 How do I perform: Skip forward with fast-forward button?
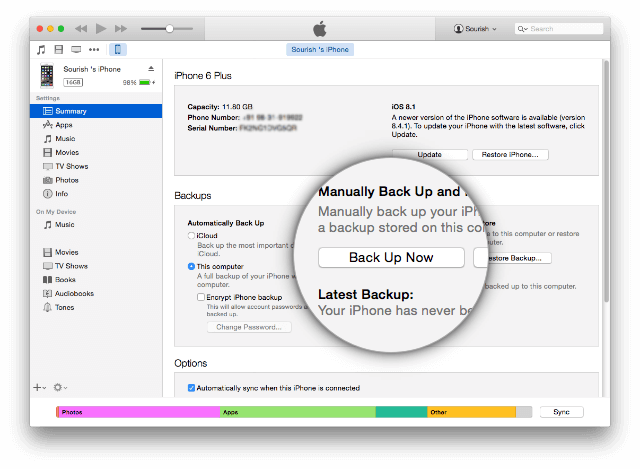[121, 29]
